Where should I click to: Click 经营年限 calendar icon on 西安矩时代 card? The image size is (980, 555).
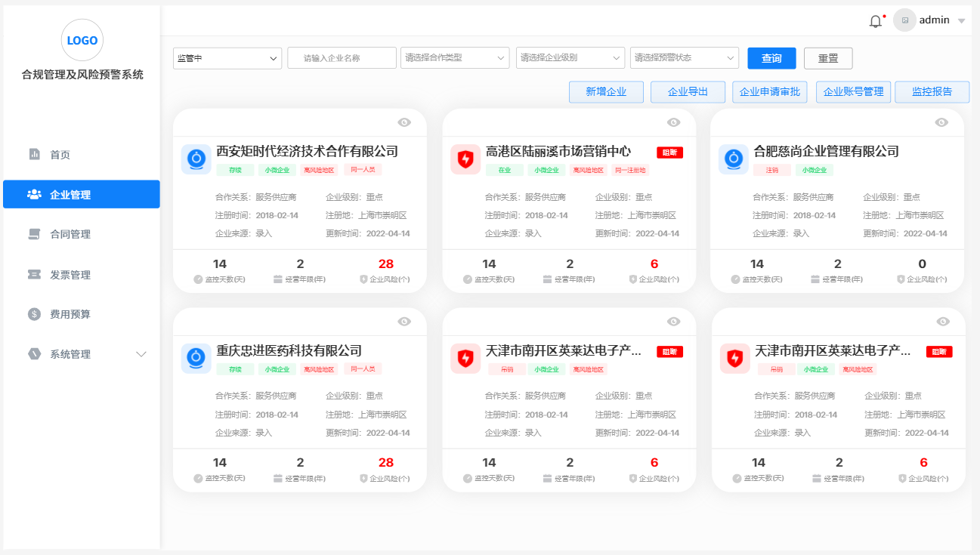(x=278, y=279)
